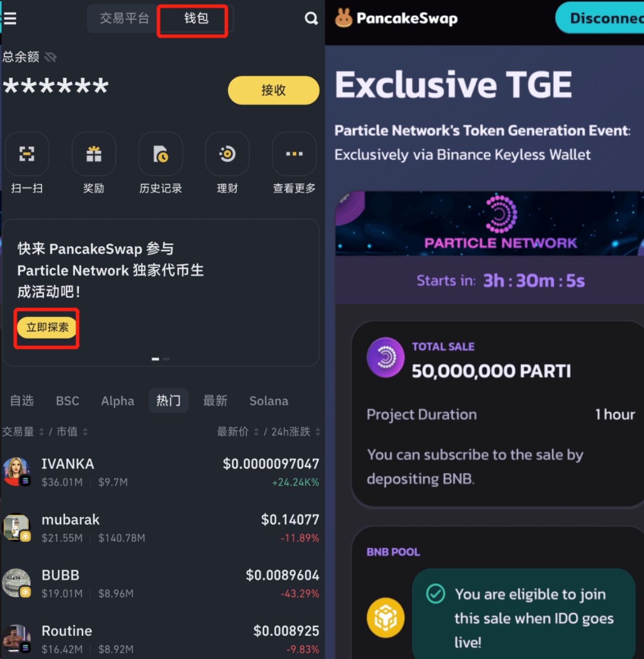Screen dimensions: 644x659
Task: Open the mubarak token row
Action: click(x=161, y=528)
